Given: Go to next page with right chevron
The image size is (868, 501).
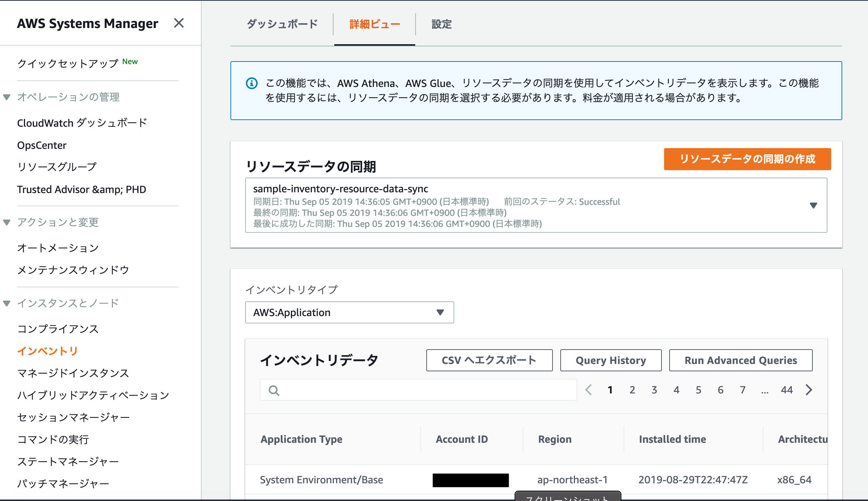Looking at the screenshot, I should (809, 390).
